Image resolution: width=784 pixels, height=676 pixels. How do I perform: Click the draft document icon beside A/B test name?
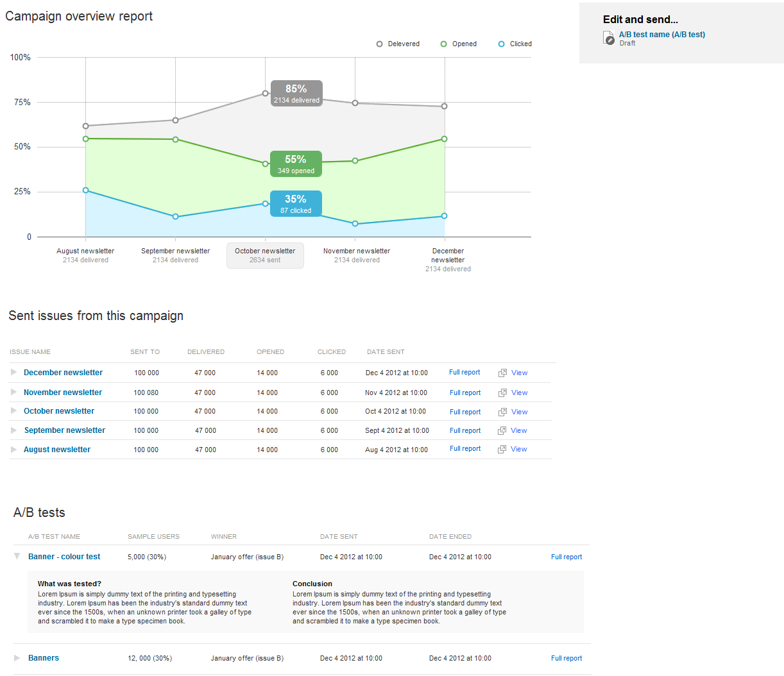pos(609,38)
